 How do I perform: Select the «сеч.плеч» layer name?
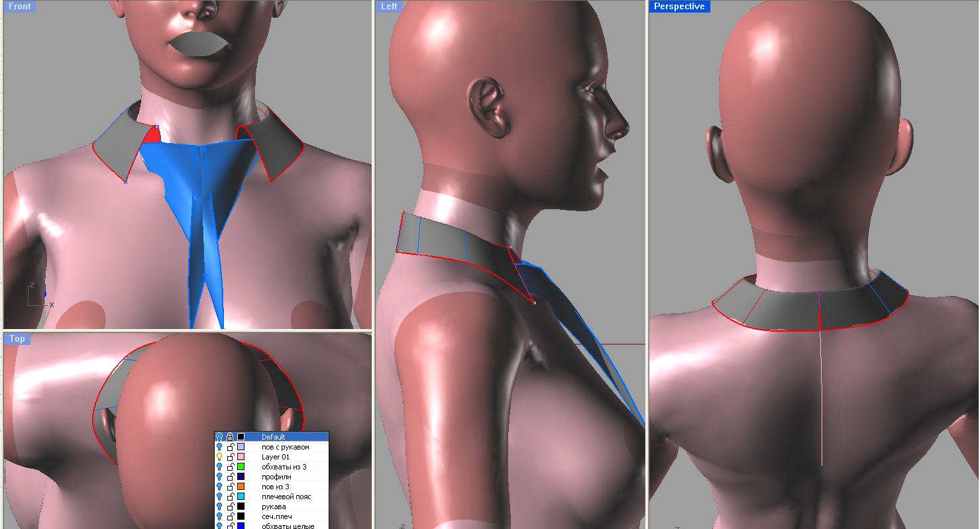(x=277, y=516)
